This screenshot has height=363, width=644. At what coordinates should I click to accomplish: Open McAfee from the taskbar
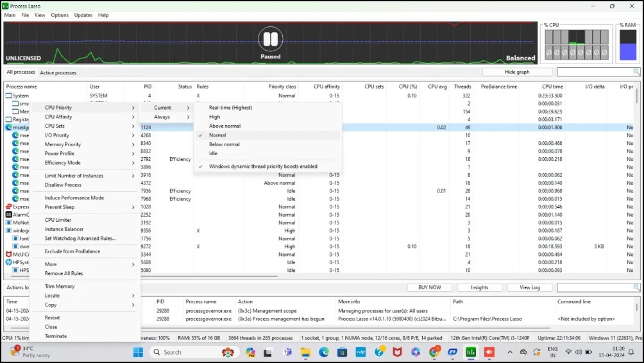pos(397,352)
